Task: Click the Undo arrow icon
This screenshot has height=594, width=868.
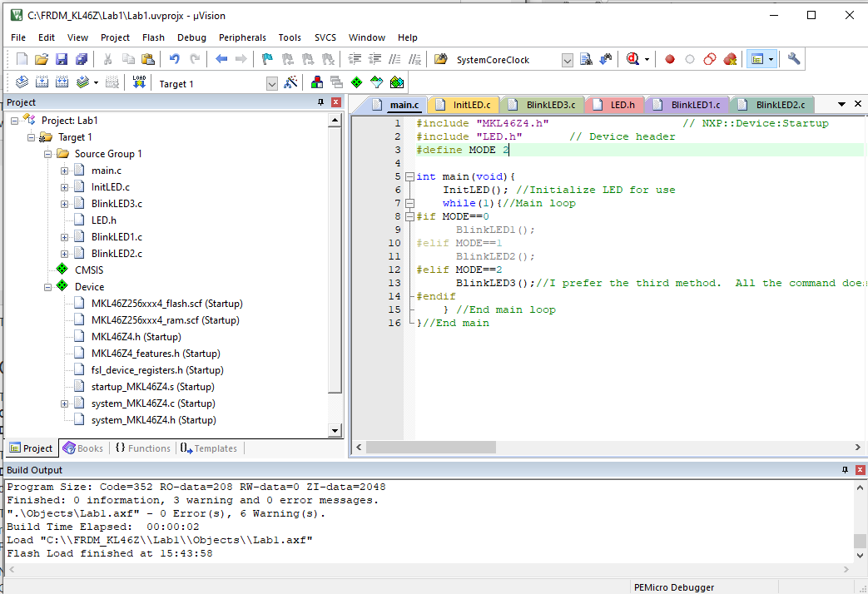Action: (174, 59)
